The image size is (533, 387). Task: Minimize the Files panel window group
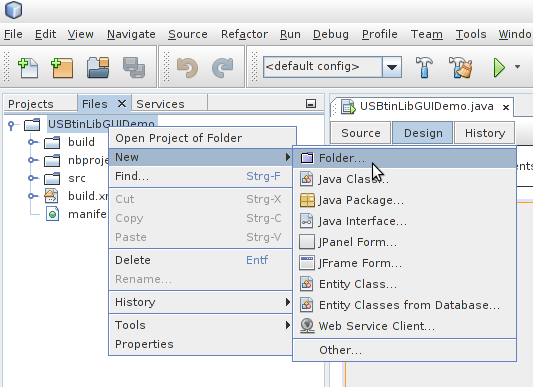(311, 104)
